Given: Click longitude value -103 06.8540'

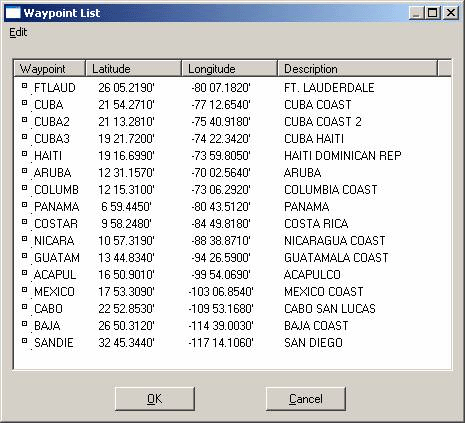Looking at the screenshot, I should click(221, 292).
